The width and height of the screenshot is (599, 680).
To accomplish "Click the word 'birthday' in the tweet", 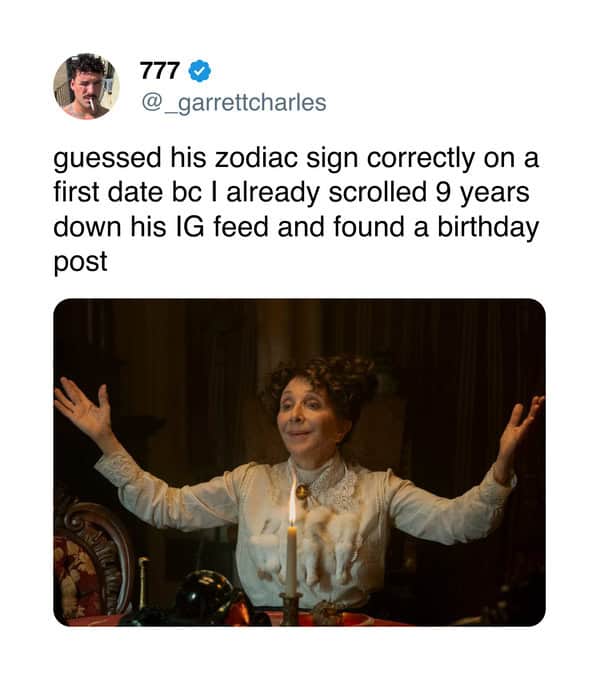I will click(488, 228).
